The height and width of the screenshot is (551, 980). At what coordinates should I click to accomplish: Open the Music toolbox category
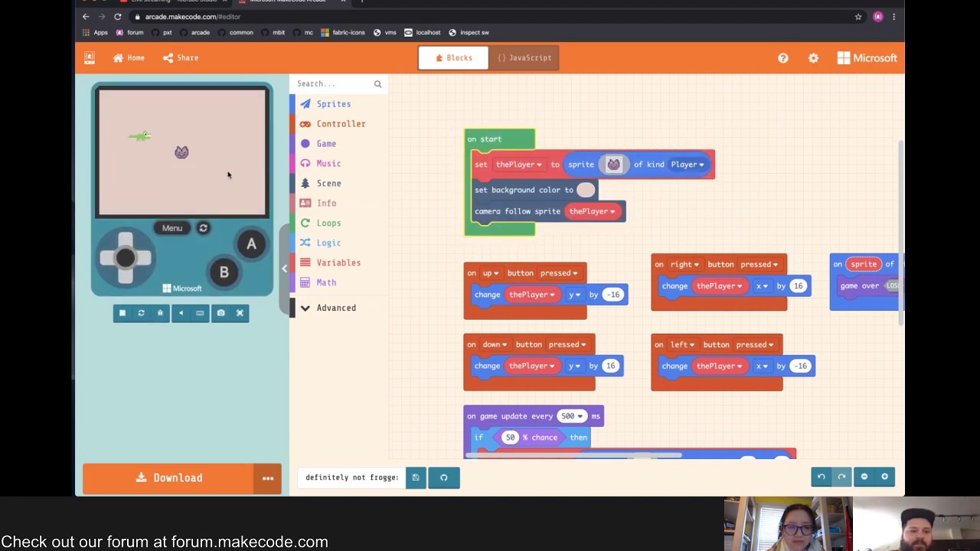tap(328, 164)
